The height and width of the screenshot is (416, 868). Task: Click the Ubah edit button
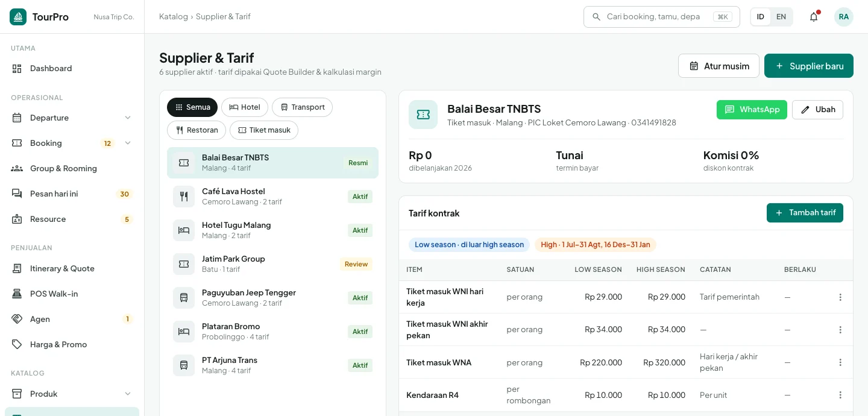pos(817,110)
